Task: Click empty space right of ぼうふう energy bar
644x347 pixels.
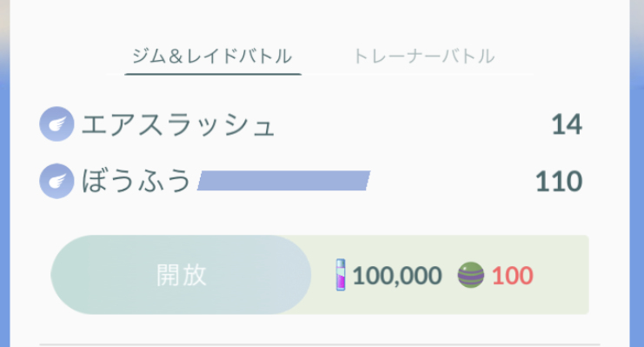Action: 452,181
